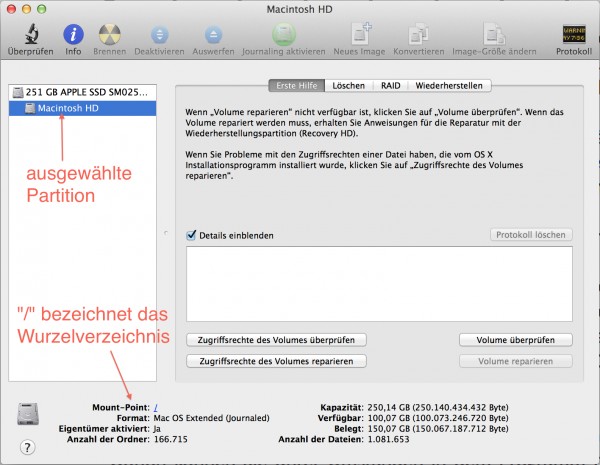This screenshot has height=465, width=600.
Task: Click the Anzahl der Ordner value 166.715
Action: click(x=171, y=439)
